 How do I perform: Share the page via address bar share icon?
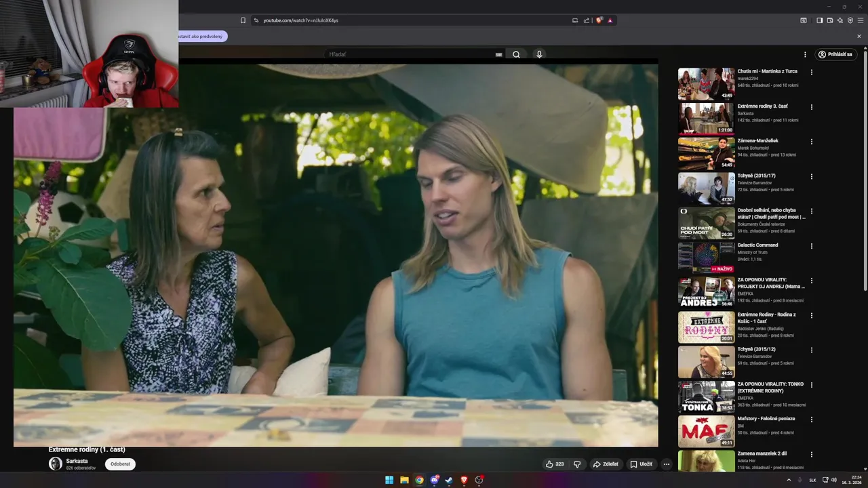587,20
